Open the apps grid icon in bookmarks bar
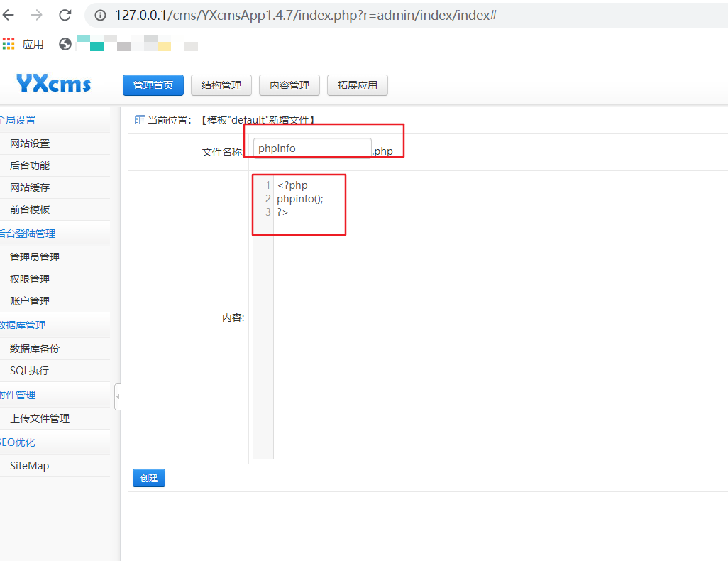 point(9,44)
